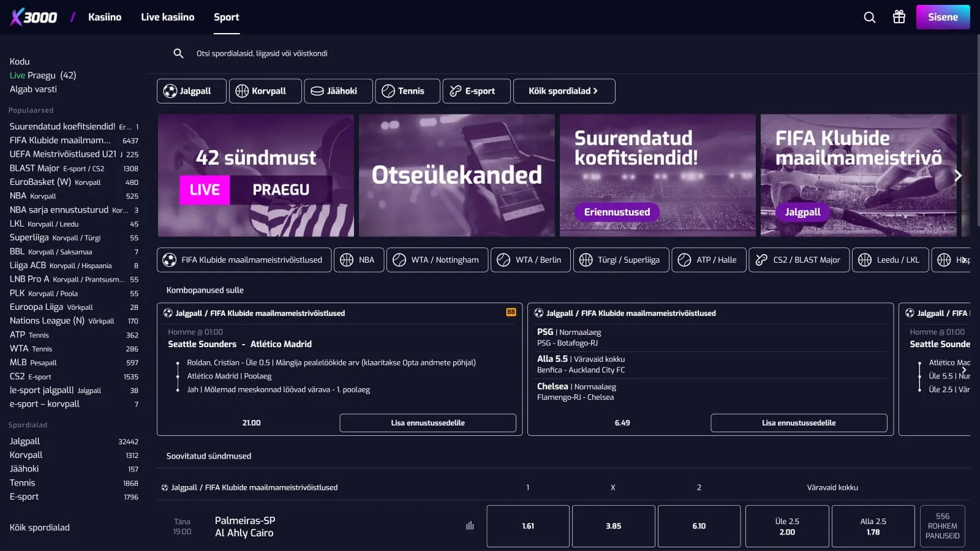The height and width of the screenshot is (551, 980).
Task: Open Liiga ACB in sidebar
Action: click(74, 265)
